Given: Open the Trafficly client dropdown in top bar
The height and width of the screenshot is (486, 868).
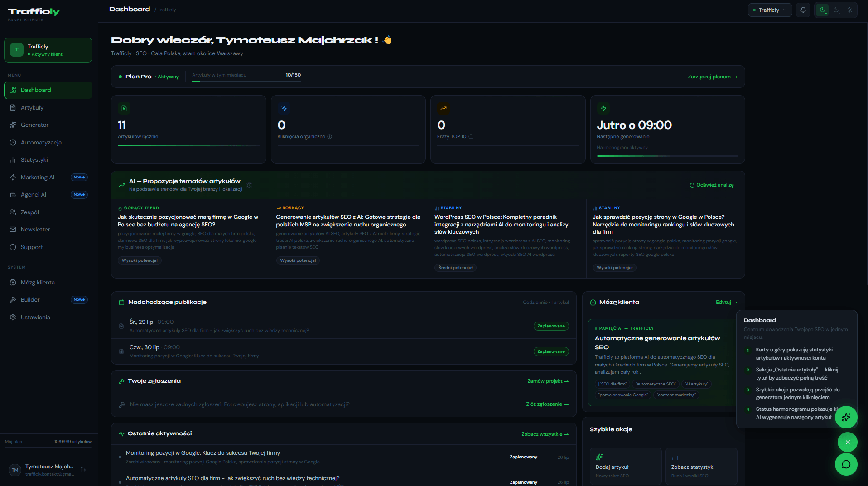Looking at the screenshot, I should click(x=770, y=10).
